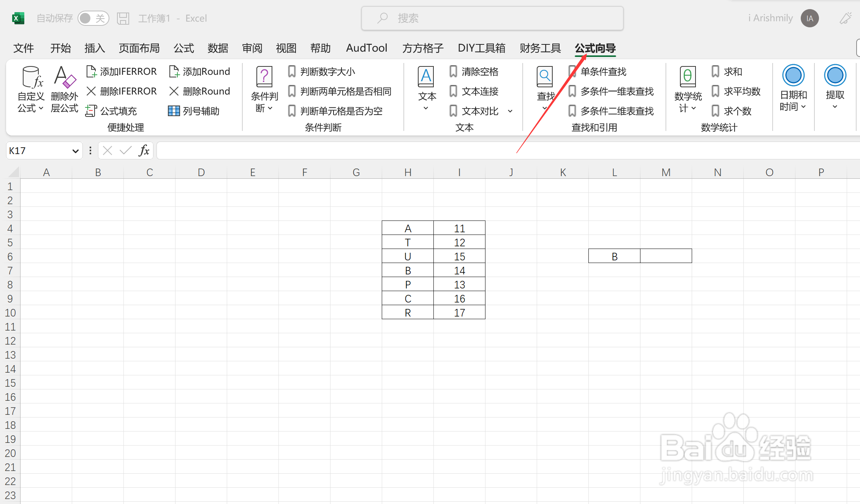Image resolution: width=860 pixels, height=504 pixels.
Task: Click the formula bar confirm checkmark
Action: [x=125, y=151]
